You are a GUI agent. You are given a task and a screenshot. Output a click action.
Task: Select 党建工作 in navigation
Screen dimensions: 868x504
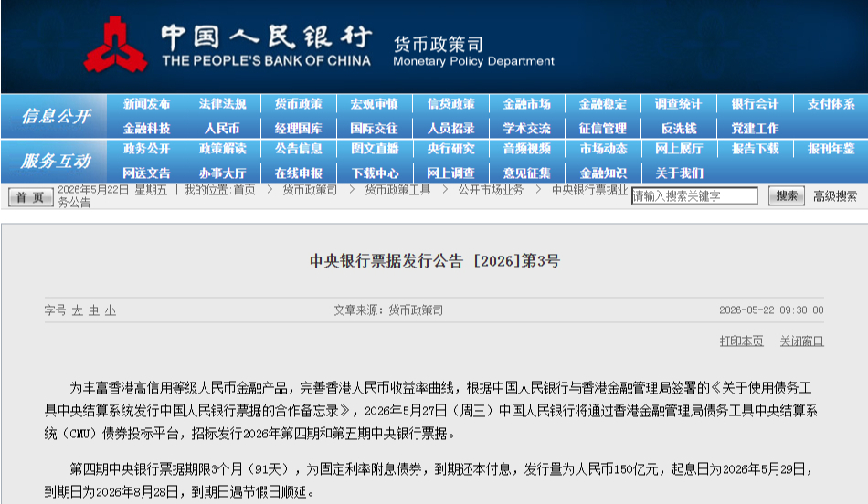[755, 129]
